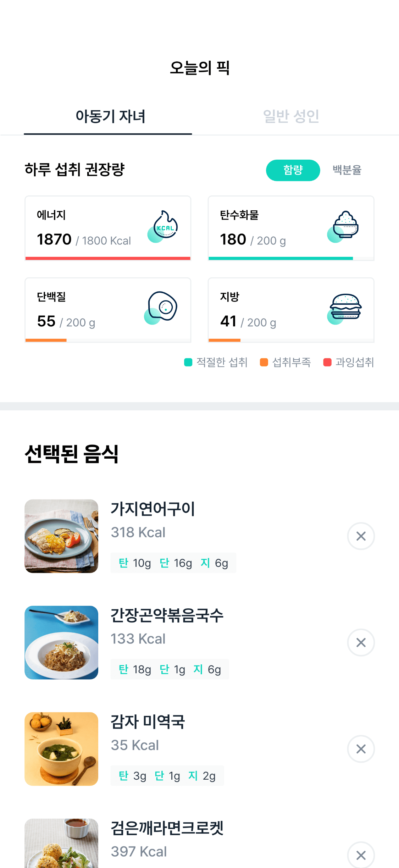The image size is (399, 868).
Task: Switch to 백분율 percentage view
Action: coord(347,170)
